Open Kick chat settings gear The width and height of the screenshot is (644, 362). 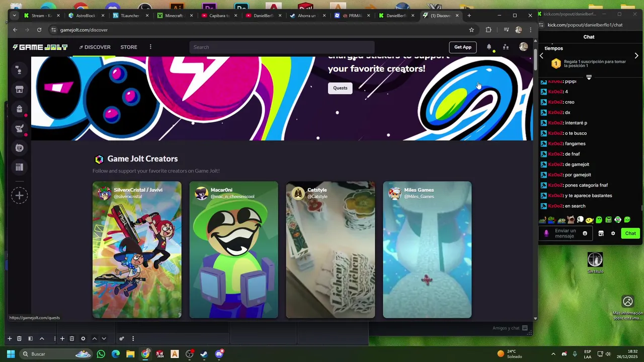coord(613,233)
